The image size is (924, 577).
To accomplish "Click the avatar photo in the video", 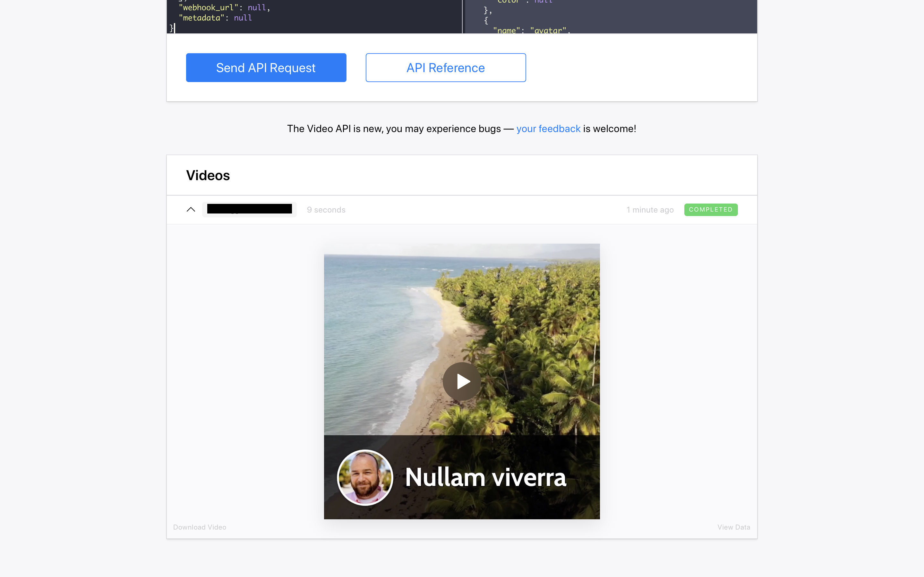I will point(365,477).
